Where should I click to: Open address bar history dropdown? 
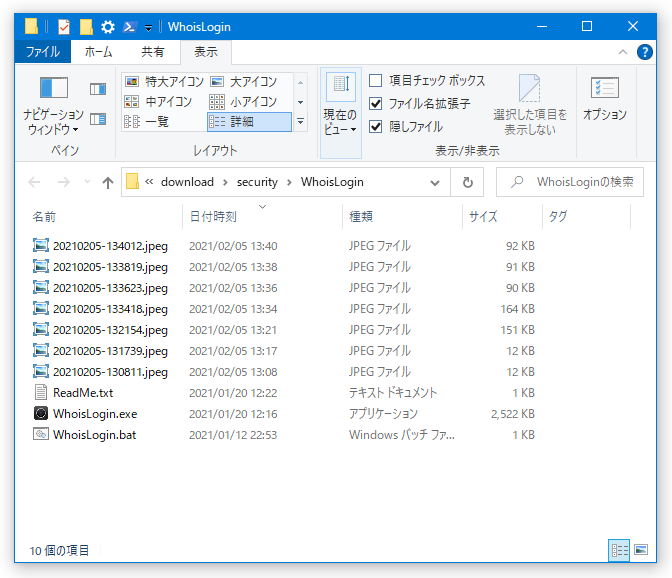(435, 183)
